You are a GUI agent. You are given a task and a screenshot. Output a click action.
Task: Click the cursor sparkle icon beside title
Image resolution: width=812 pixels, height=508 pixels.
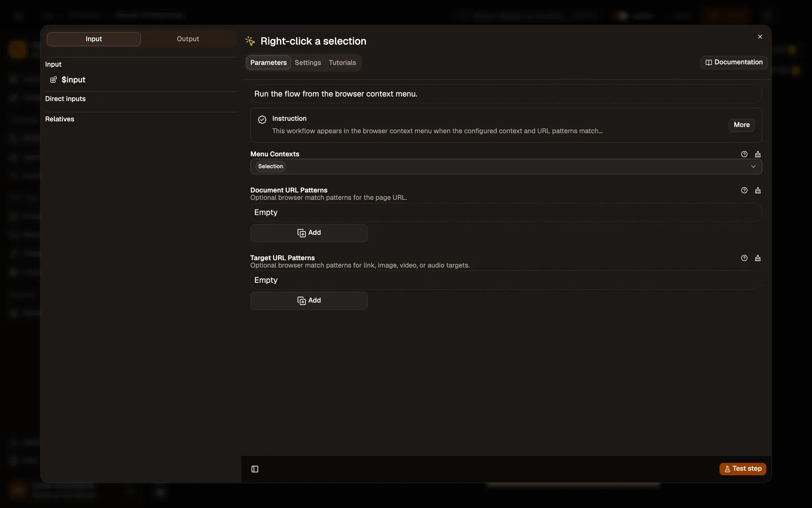tap(250, 41)
